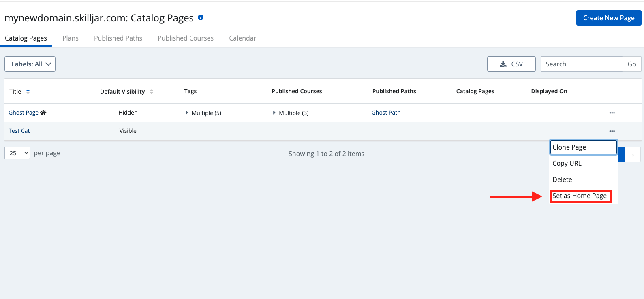Switch to the Plans tab

pos(71,38)
